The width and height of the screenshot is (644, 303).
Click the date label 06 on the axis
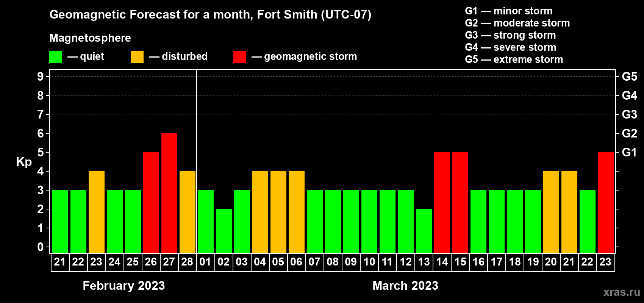pyautogui.click(x=296, y=262)
